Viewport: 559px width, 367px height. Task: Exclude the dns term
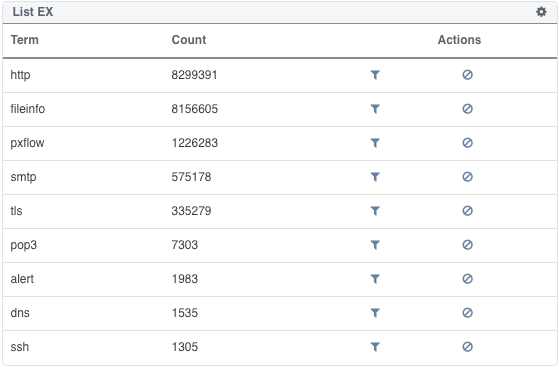pyautogui.click(x=467, y=313)
